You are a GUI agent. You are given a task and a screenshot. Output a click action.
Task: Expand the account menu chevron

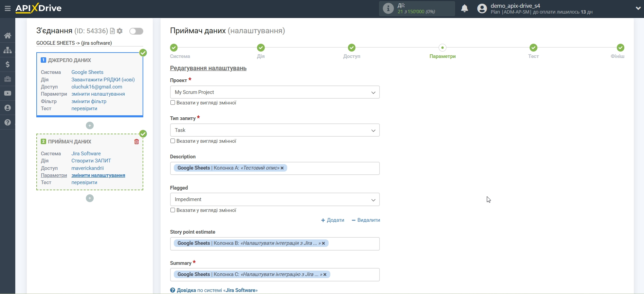pyautogui.click(x=638, y=8)
